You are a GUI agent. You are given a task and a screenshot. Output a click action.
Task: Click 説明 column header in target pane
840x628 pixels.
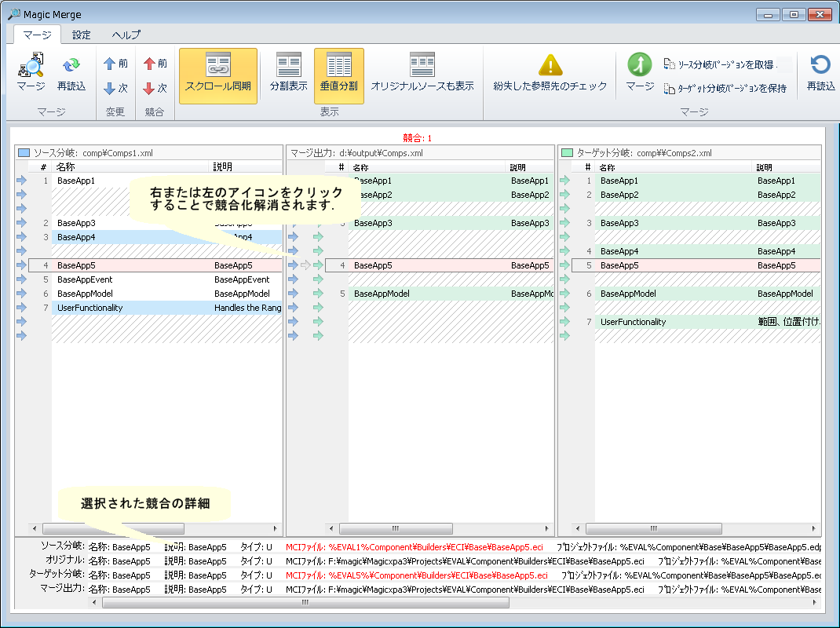point(787,167)
